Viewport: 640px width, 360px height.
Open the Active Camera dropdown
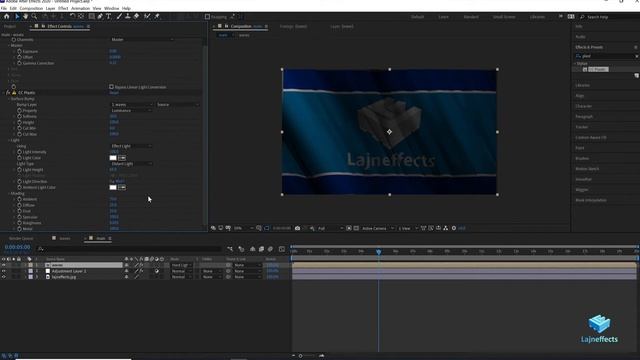click(378, 228)
